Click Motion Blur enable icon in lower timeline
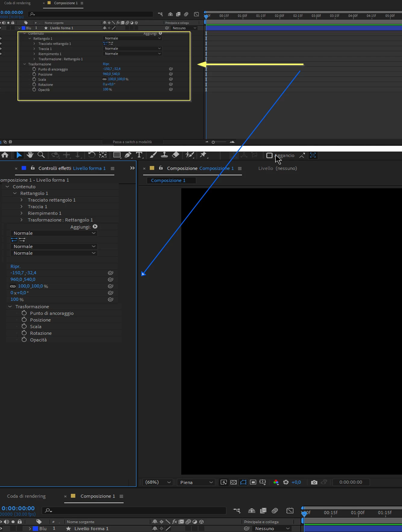402x532 pixels. pyautogui.click(x=275, y=511)
